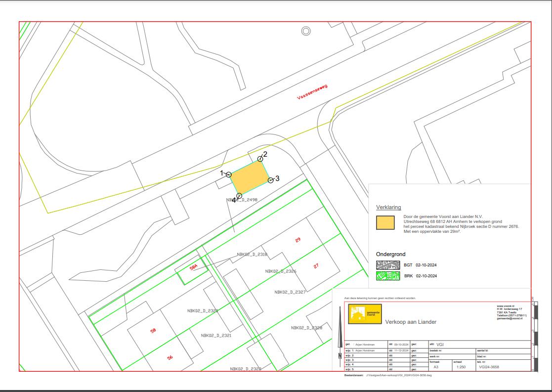Click the double-circle symbol above Vaassenseweg
Image resolution: width=552 pixels, height=392 pixels.
[x=306, y=31]
